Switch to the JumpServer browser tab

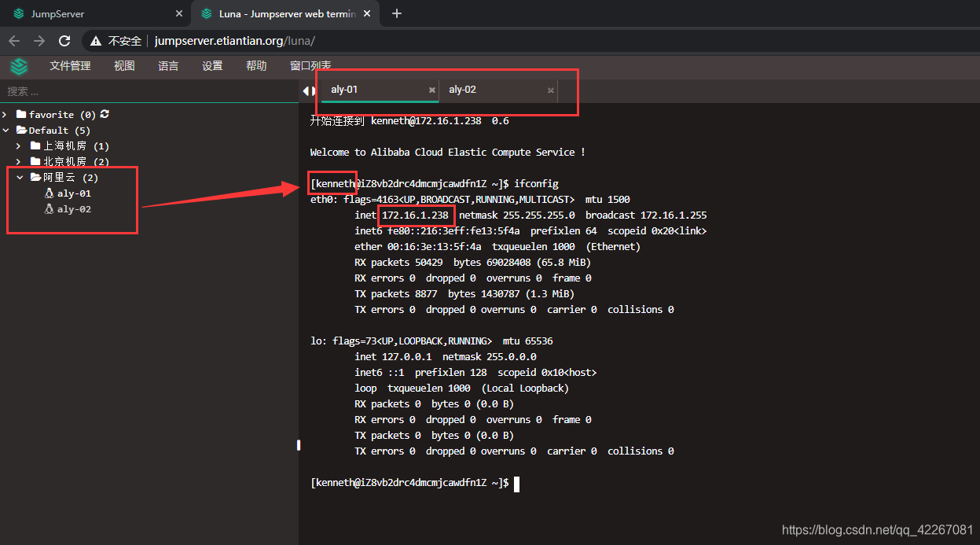pos(96,13)
